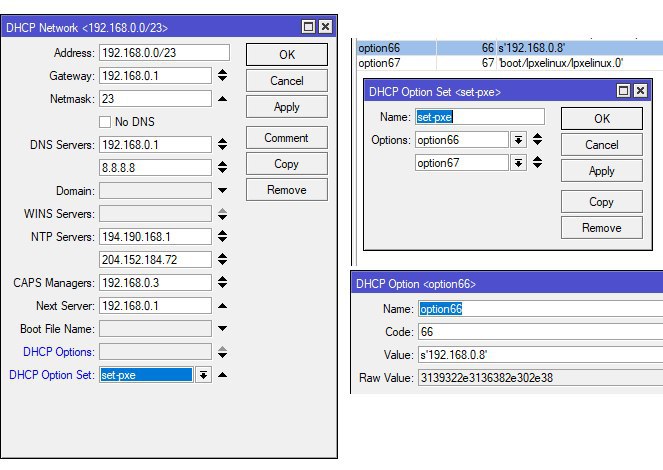Click up/down arrows beside option66 entry
Image resolution: width=663 pixels, height=470 pixels.
(x=537, y=139)
